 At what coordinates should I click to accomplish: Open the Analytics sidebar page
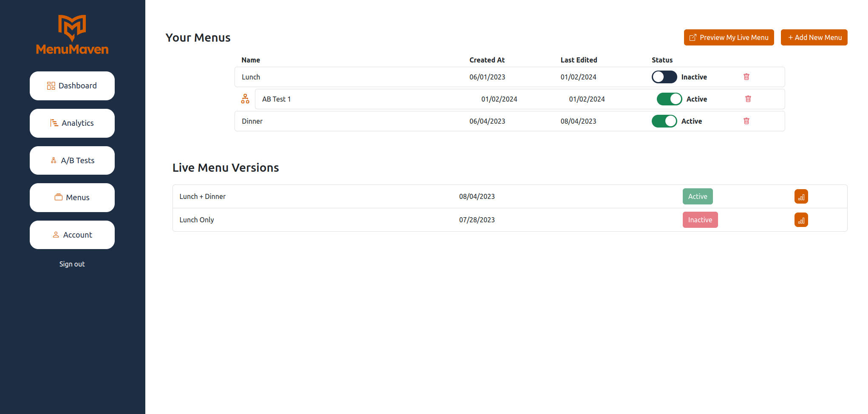[72, 123]
